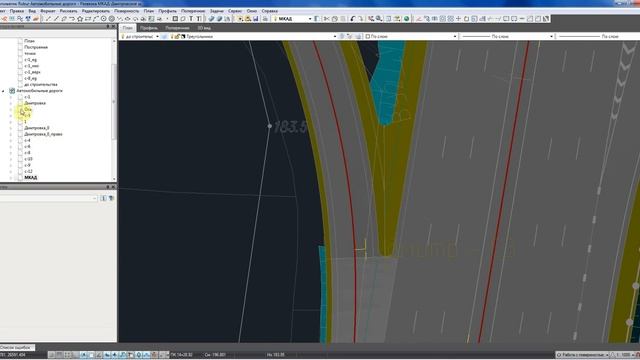Click the orange folder icon in left toolbar
Viewport: 640px width, 360px height.
pyautogui.click(x=36, y=19)
